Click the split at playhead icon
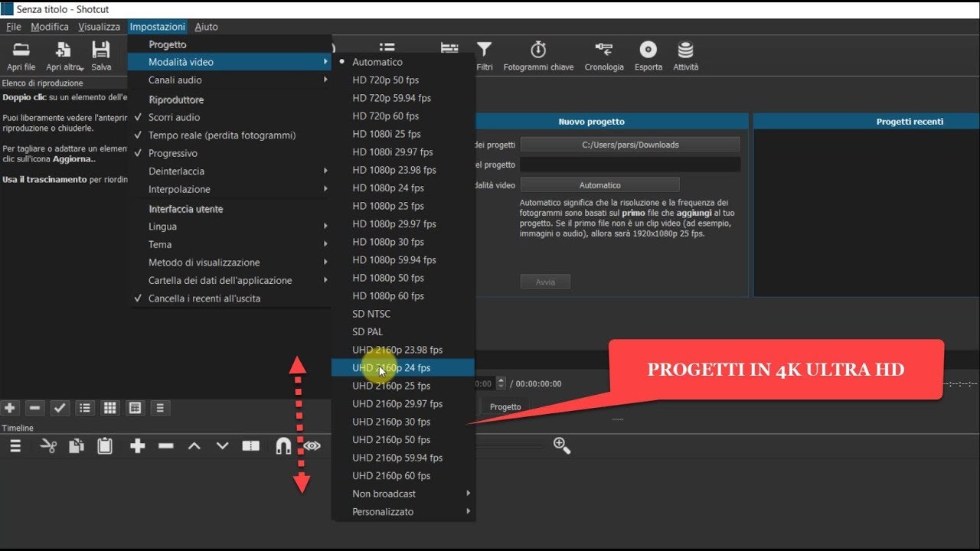980x551 pixels. point(251,445)
